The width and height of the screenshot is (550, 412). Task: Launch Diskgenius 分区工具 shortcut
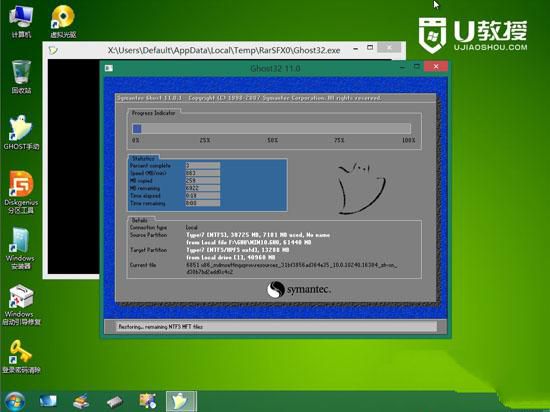tap(21, 192)
